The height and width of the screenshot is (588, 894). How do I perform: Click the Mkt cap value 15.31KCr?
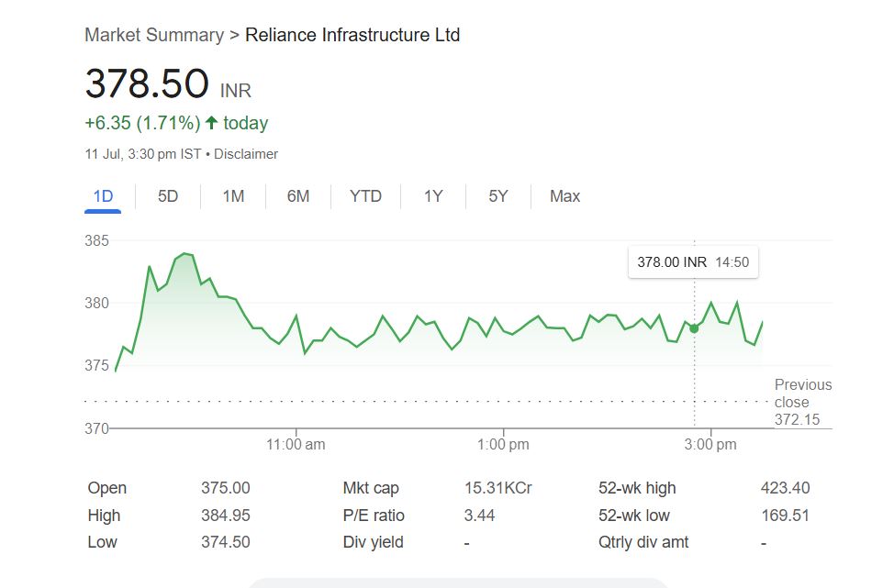(x=497, y=488)
